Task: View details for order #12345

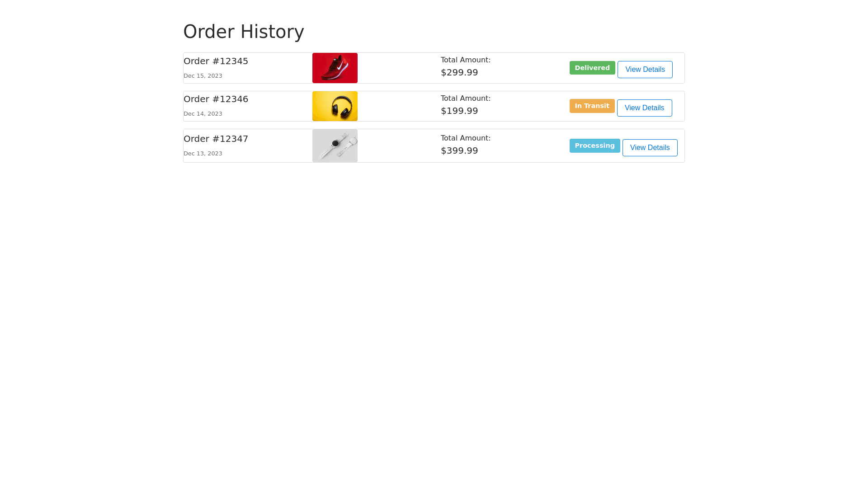Action: [x=645, y=70]
